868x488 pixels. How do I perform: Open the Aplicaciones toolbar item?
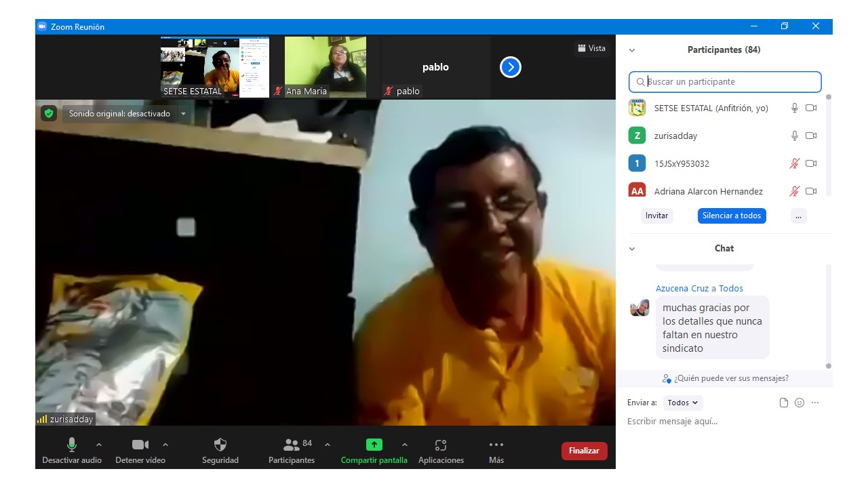(441, 451)
